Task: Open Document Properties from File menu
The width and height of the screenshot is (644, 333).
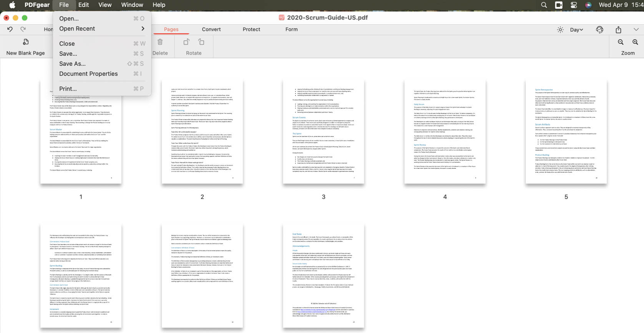Action: [102, 73]
